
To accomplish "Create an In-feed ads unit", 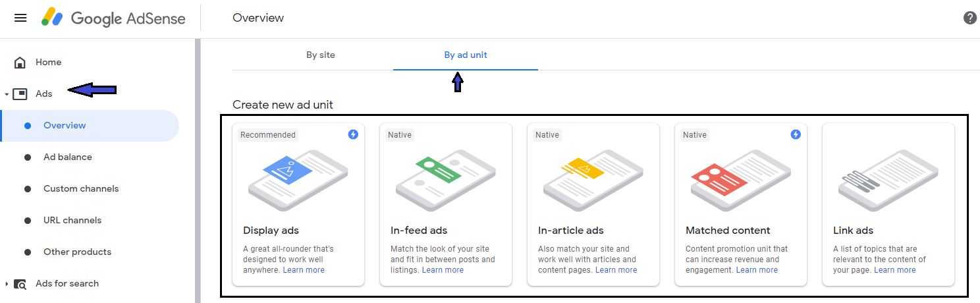I will tap(446, 205).
